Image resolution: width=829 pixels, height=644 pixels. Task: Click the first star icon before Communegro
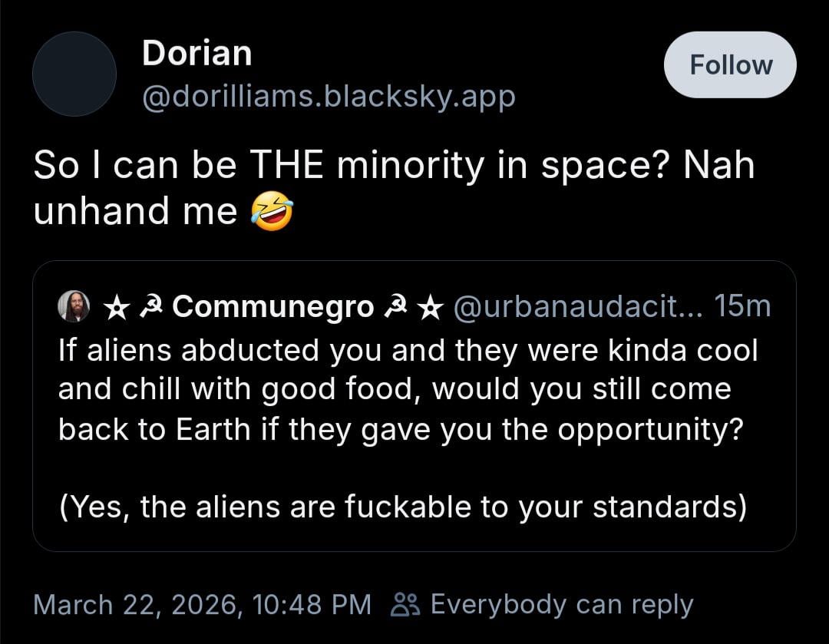tap(115, 307)
